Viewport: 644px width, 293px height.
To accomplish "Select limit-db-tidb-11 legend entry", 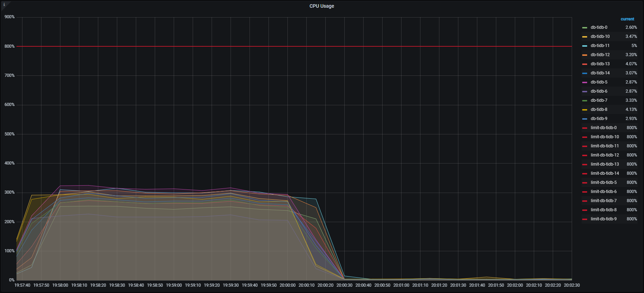I will pyautogui.click(x=605, y=146).
